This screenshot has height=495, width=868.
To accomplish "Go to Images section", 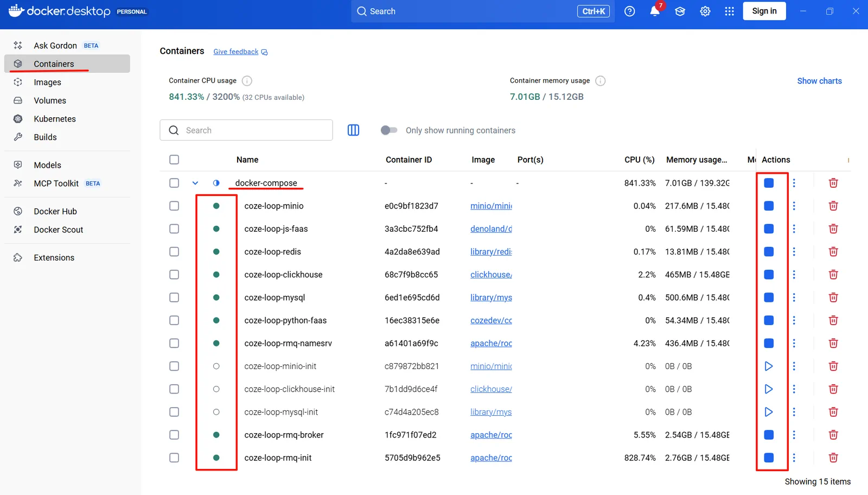I will click(67, 82).
